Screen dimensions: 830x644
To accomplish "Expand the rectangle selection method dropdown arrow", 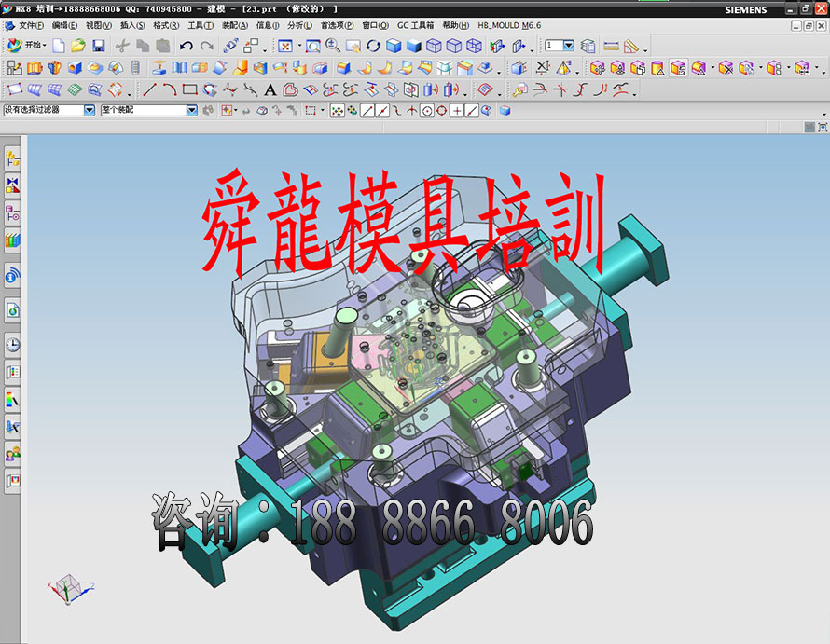I will click(323, 111).
